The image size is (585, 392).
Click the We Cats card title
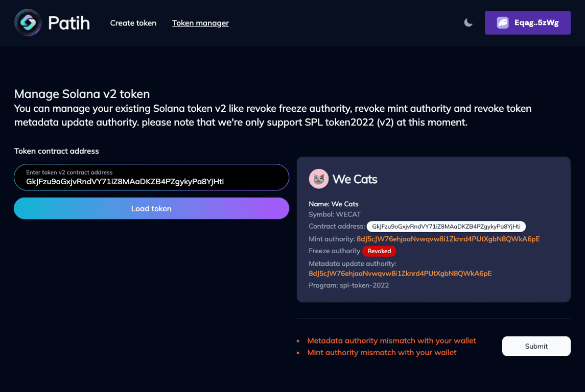(x=355, y=179)
